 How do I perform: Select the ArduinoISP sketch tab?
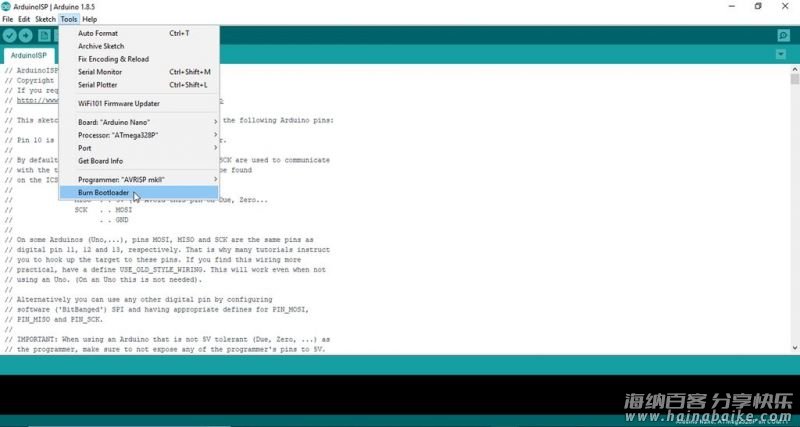(x=29, y=55)
